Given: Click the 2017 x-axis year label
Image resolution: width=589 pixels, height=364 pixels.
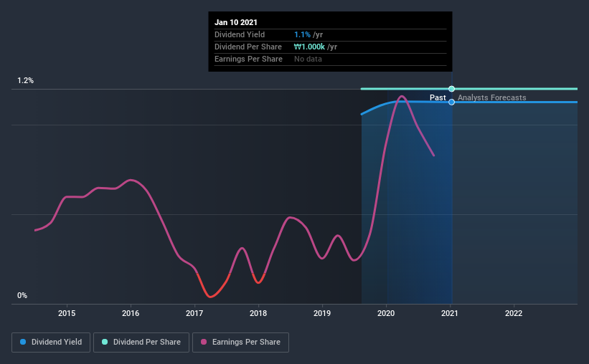Looking at the screenshot, I should [x=194, y=313].
